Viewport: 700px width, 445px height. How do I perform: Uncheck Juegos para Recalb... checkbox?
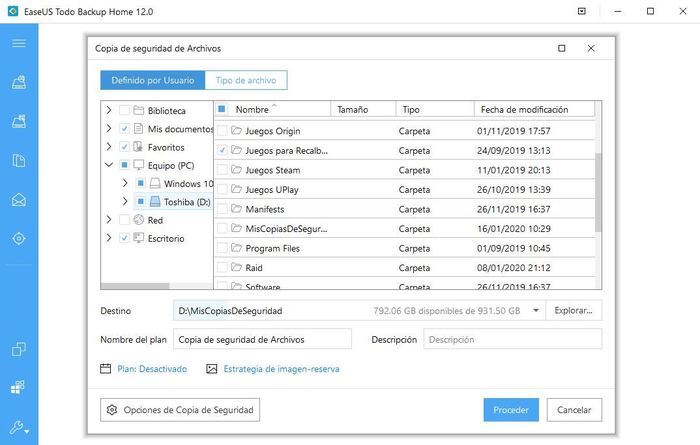click(222, 150)
